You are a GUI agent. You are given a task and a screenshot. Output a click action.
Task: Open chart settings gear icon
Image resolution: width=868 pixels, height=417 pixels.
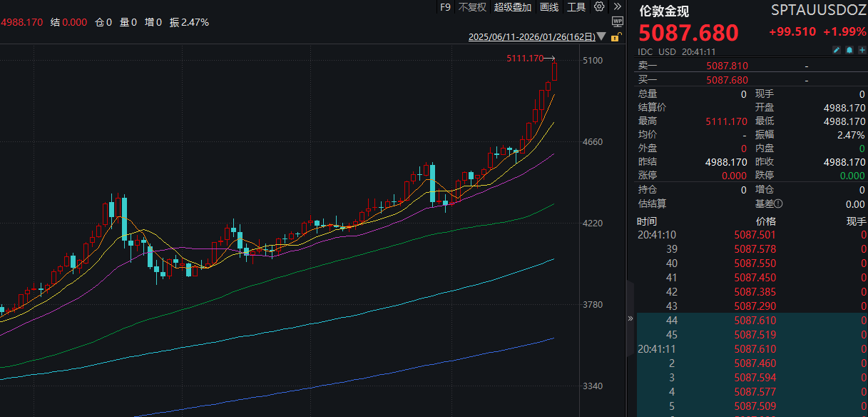[599, 7]
